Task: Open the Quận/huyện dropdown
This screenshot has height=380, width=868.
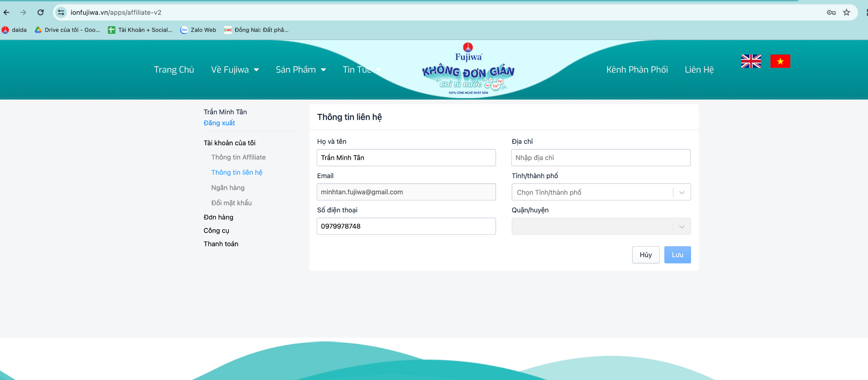Action: [601, 226]
